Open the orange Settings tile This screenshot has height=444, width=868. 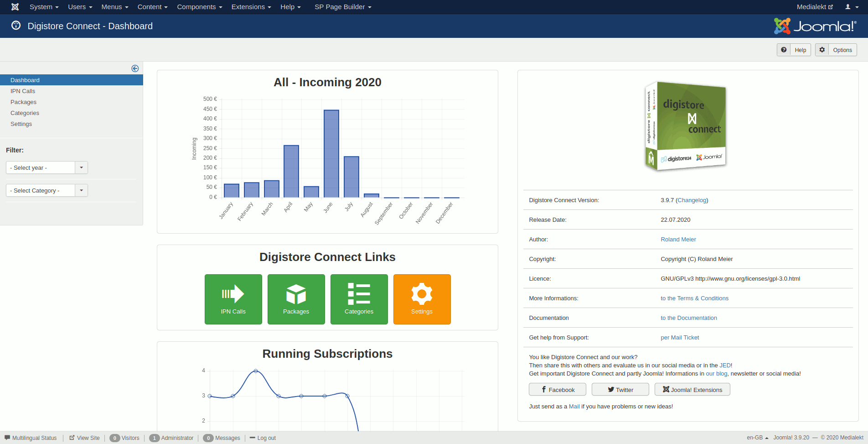422,299
